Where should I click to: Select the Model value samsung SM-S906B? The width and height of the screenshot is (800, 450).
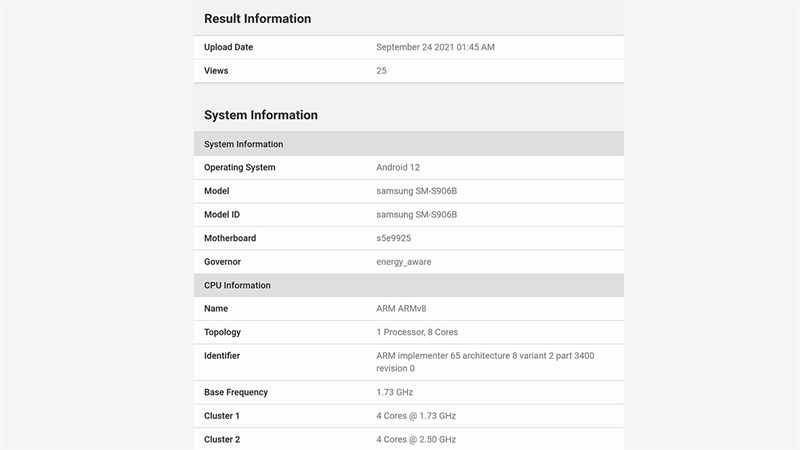[x=416, y=191]
